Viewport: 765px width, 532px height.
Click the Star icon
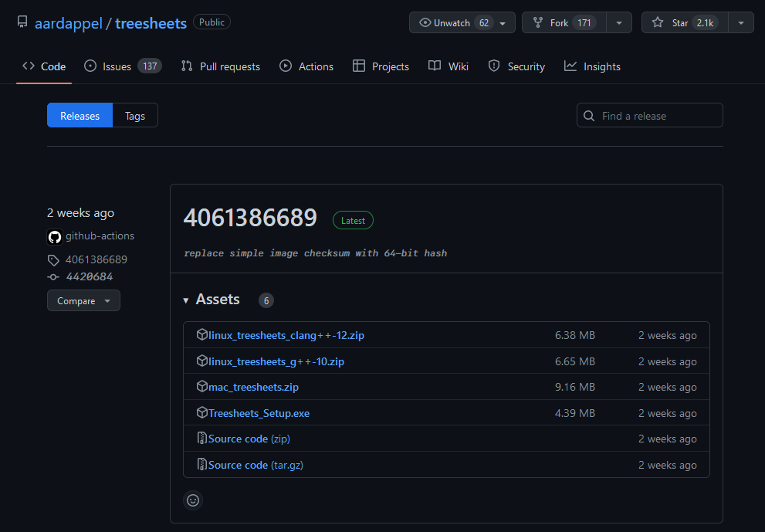pos(658,22)
